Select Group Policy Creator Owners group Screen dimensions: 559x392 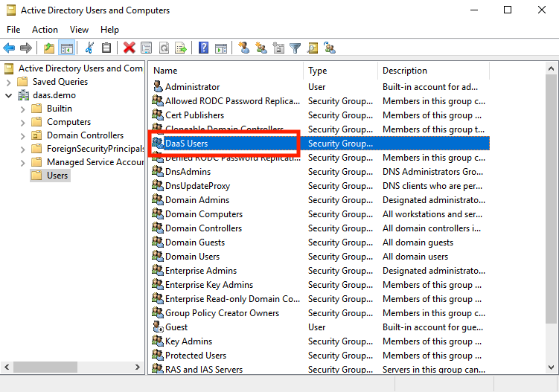[x=222, y=313]
